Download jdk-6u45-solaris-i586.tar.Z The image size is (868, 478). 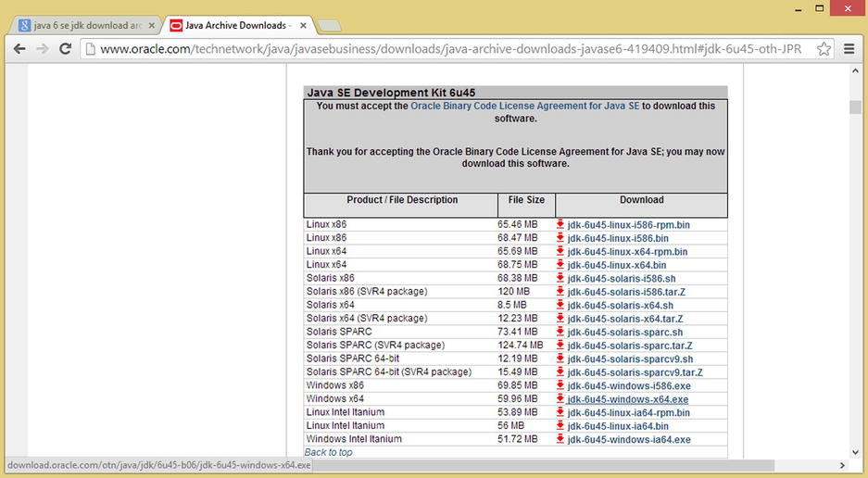626,292
